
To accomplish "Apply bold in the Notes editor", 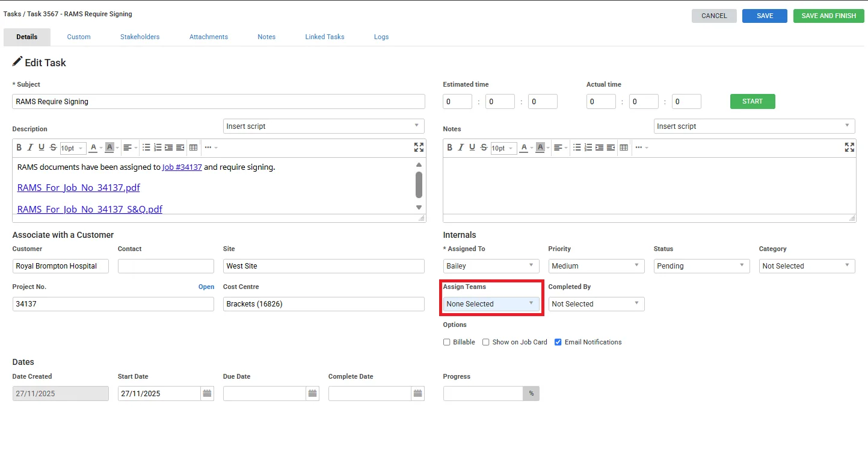I will point(450,148).
